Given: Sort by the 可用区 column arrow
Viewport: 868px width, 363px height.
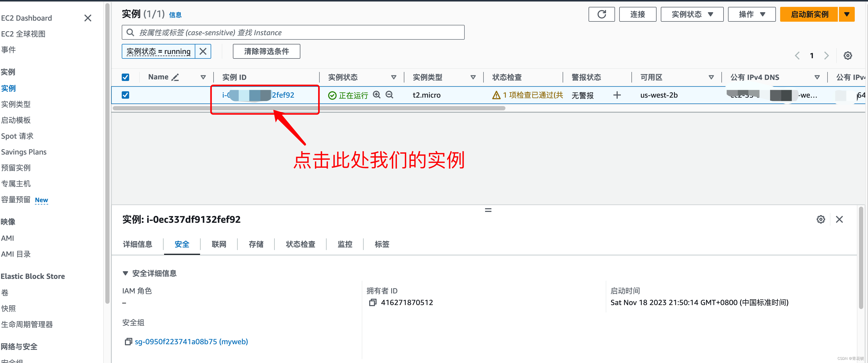Looking at the screenshot, I should tap(711, 77).
